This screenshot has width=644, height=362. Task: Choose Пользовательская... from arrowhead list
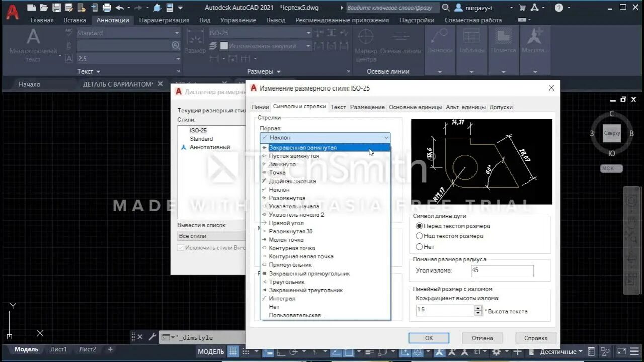pyautogui.click(x=325, y=315)
